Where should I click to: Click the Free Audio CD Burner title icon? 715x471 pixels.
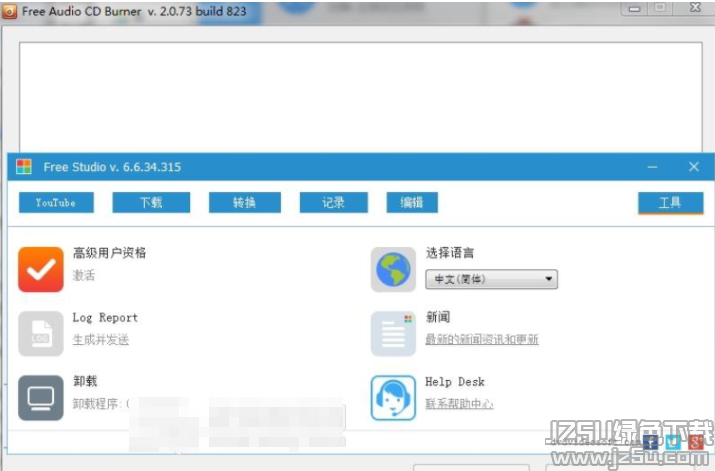click(x=9, y=11)
